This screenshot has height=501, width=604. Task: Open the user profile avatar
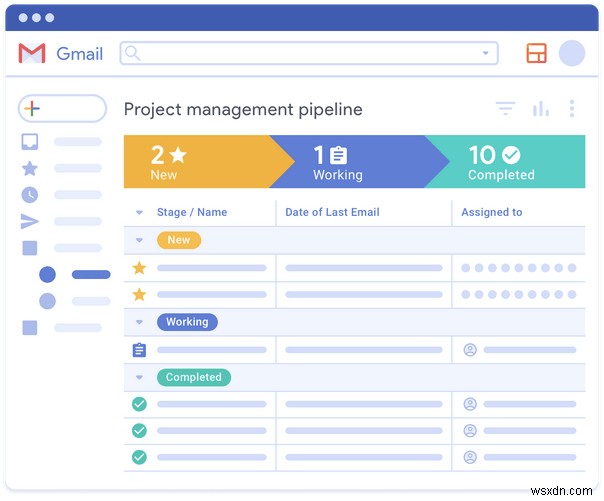572,53
